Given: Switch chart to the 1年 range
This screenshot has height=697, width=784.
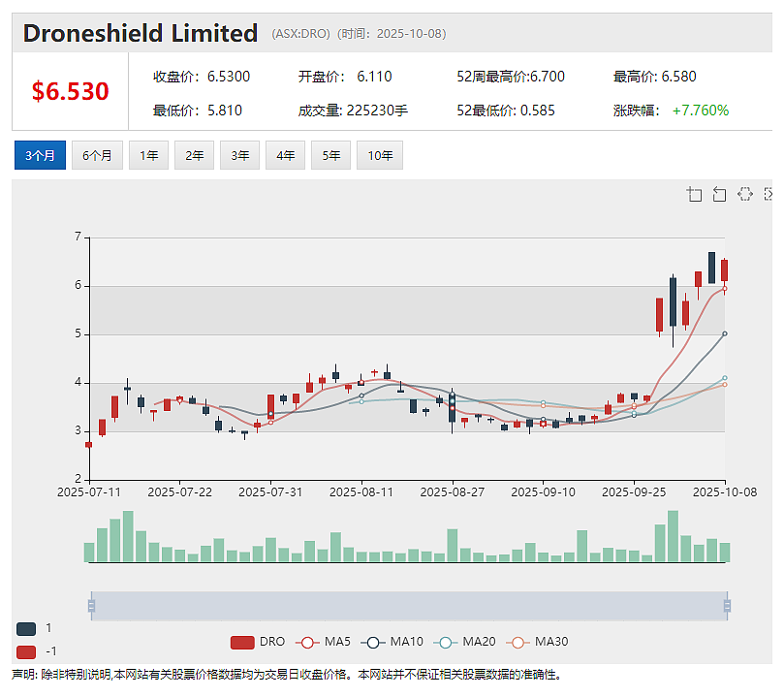Looking at the screenshot, I should point(148,155).
